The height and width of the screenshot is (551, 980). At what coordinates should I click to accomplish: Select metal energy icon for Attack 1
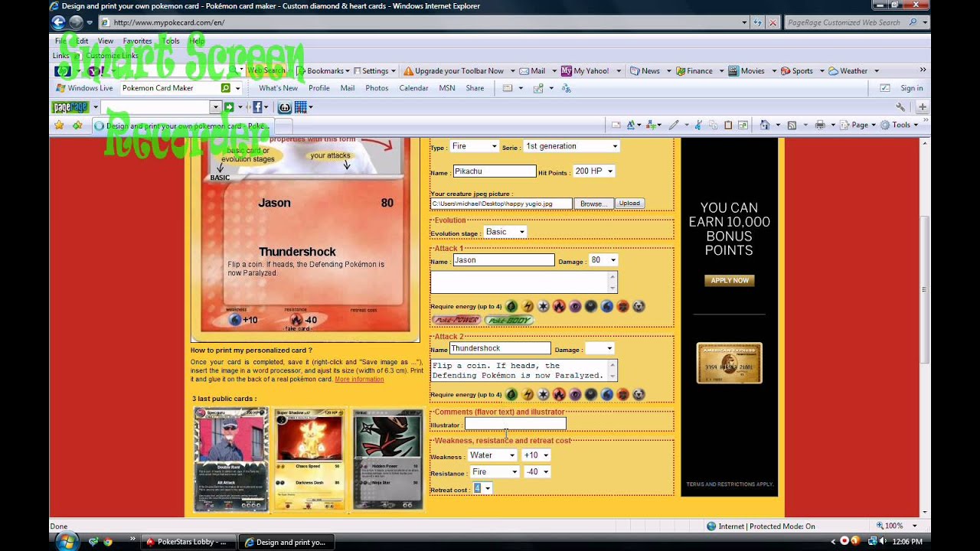tap(639, 306)
